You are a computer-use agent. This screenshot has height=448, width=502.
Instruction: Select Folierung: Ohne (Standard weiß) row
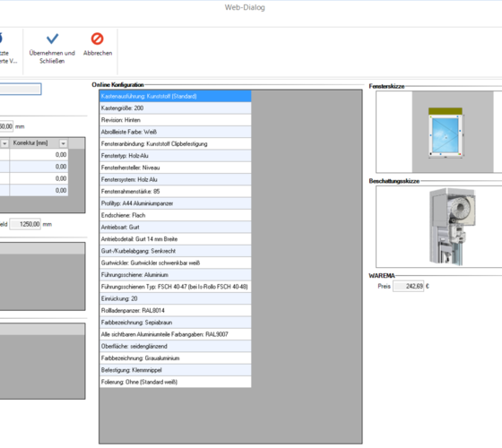pos(175,382)
